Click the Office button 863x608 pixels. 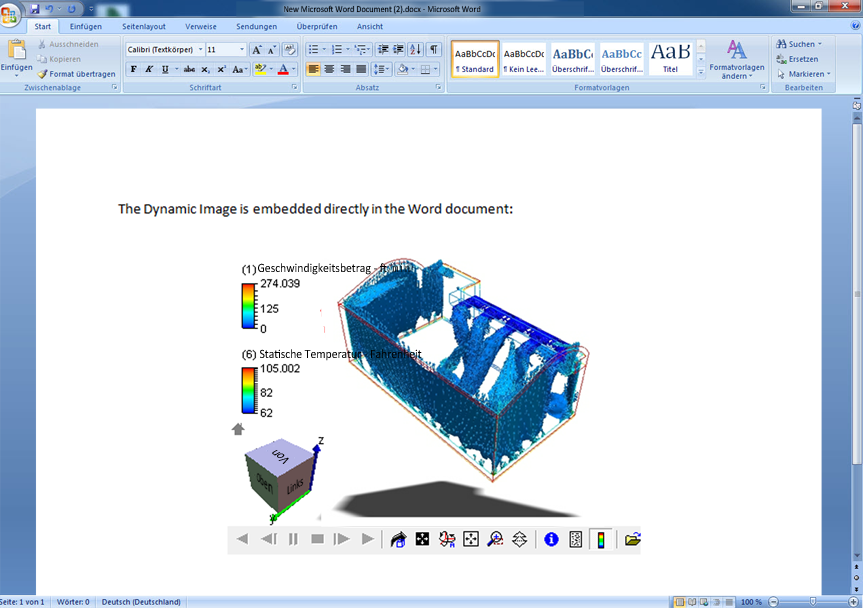point(9,14)
